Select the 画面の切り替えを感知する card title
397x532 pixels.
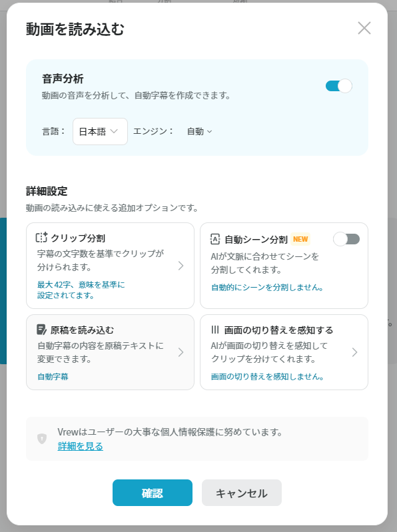point(278,330)
